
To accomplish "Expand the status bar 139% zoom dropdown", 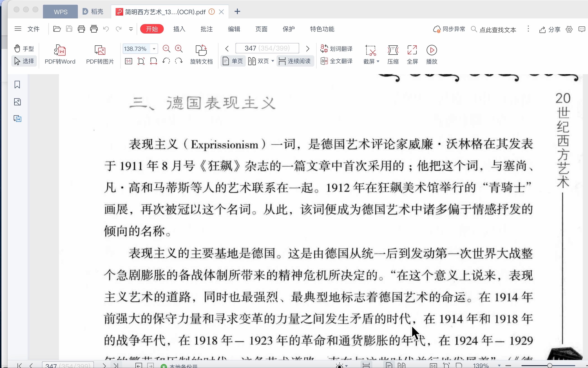I will tap(499, 366).
